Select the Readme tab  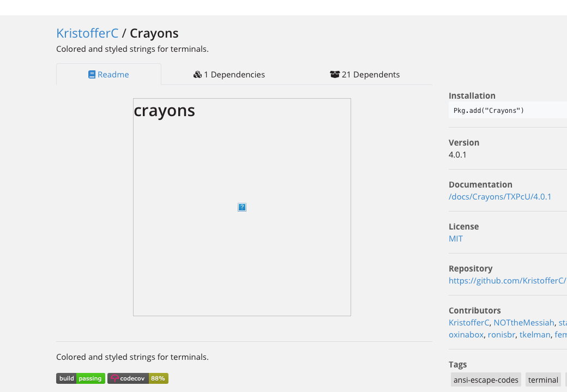click(108, 74)
